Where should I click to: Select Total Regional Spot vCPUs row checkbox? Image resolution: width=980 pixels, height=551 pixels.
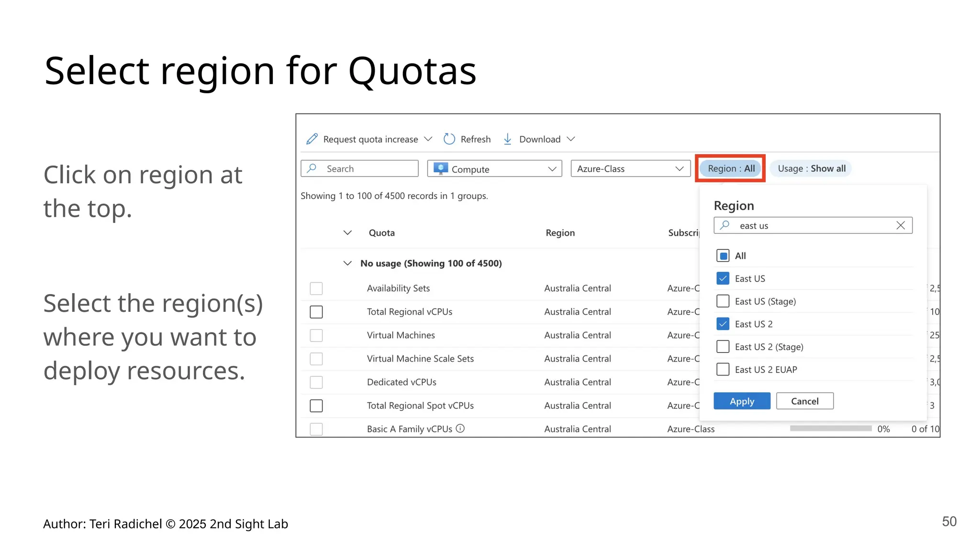pyautogui.click(x=316, y=406)
